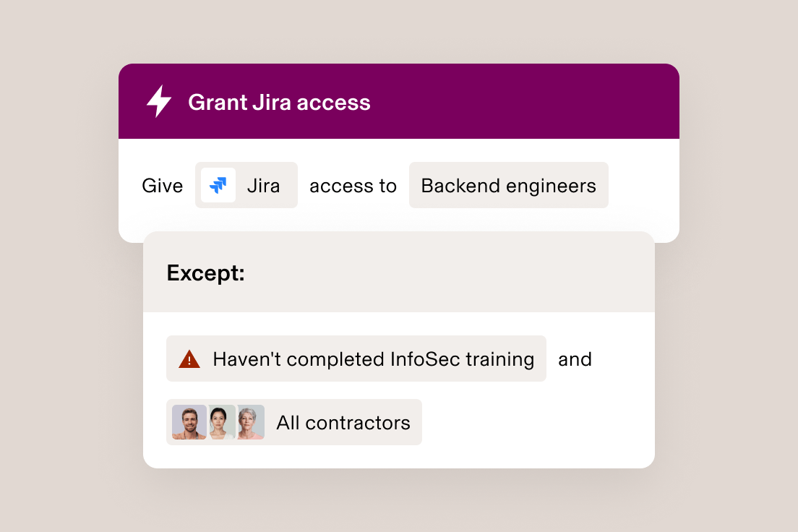Toggle the All contractors exclusion rule
Screen dimensions: 798x532
[294, 422]
